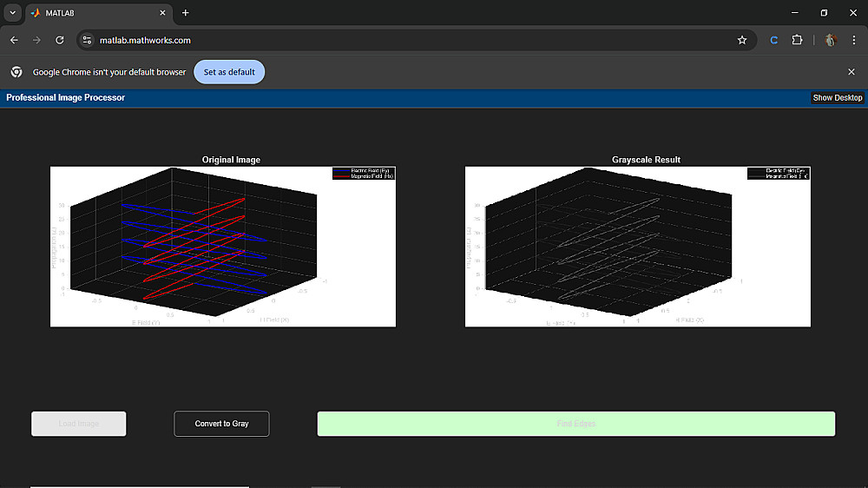Viewport: 868px width, 488px height.
Task: Click the Original Image plot
Action: tap(223, 247)
